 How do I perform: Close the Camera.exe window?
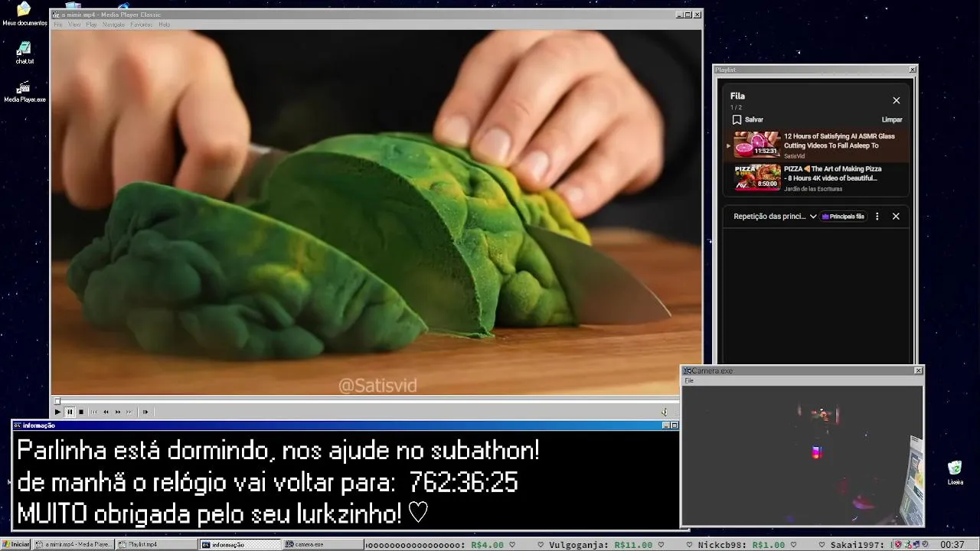919,370
